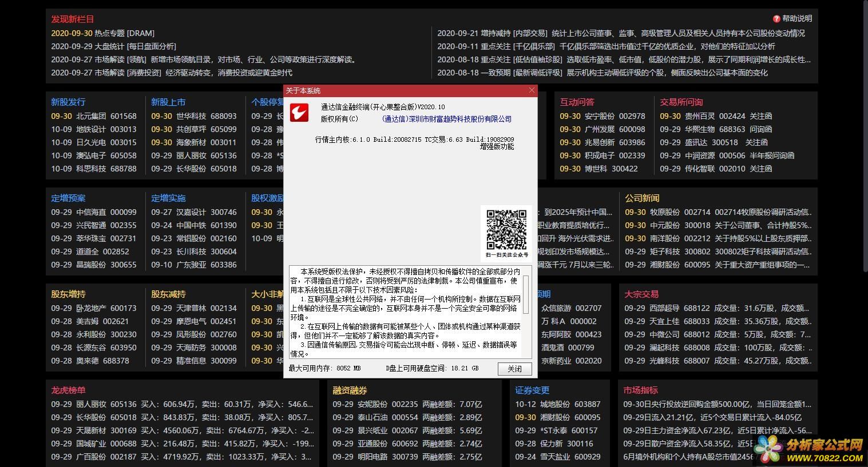Select 西部超导 688122 block trade row

[x=718, y=308]
